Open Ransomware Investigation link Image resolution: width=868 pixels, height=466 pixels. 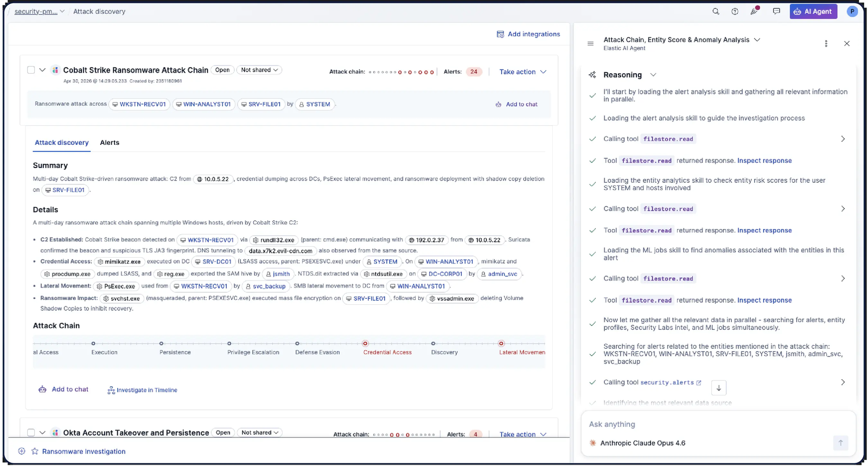[x=84, y=451]
